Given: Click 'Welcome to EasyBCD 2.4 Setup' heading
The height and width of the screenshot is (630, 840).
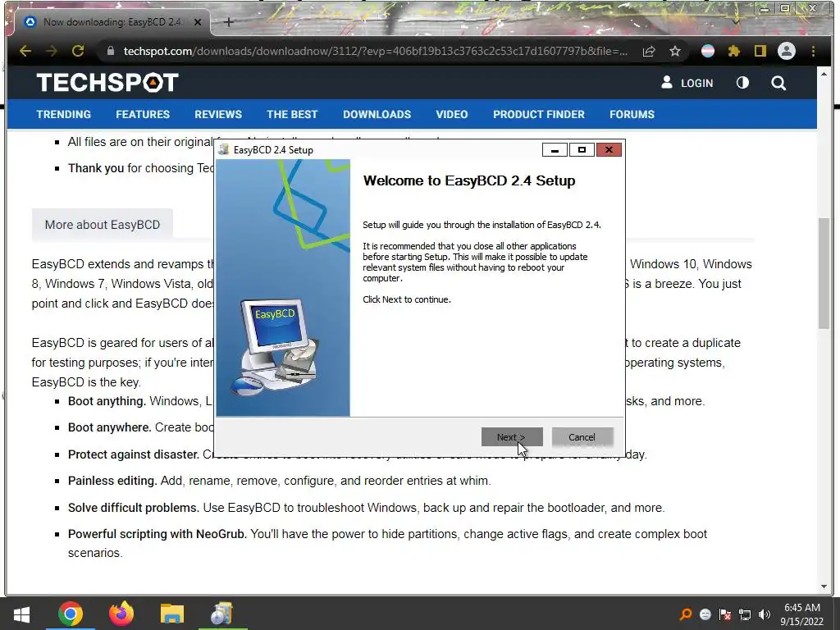Looking at the screenshot, I should tap(469, 180).
